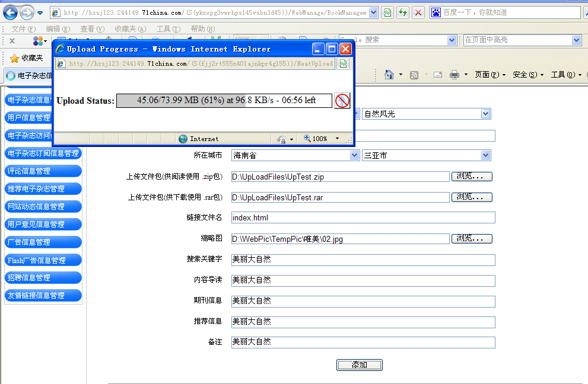Click the compatibility view icon in main address bar

388,12
